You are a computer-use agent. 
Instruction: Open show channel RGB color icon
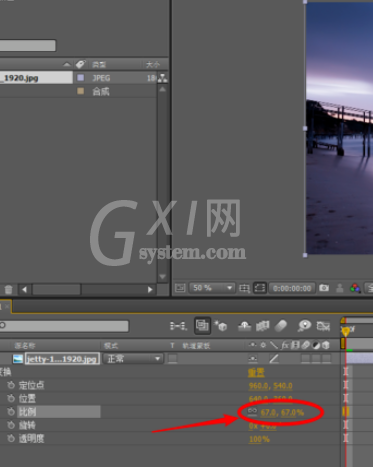pyautogui.click(x=355, y=288)
